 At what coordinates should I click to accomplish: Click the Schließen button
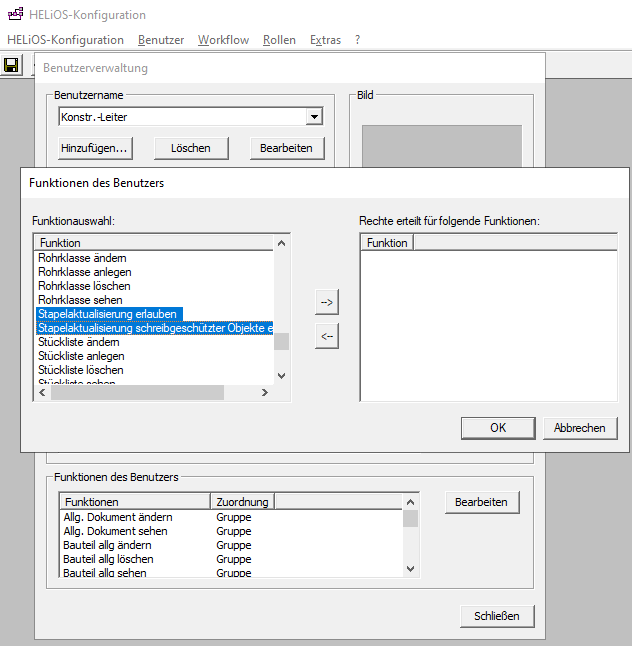(497, 616)
